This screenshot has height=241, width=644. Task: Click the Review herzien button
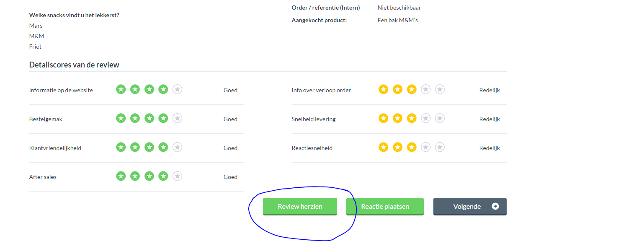pos(300,206)
